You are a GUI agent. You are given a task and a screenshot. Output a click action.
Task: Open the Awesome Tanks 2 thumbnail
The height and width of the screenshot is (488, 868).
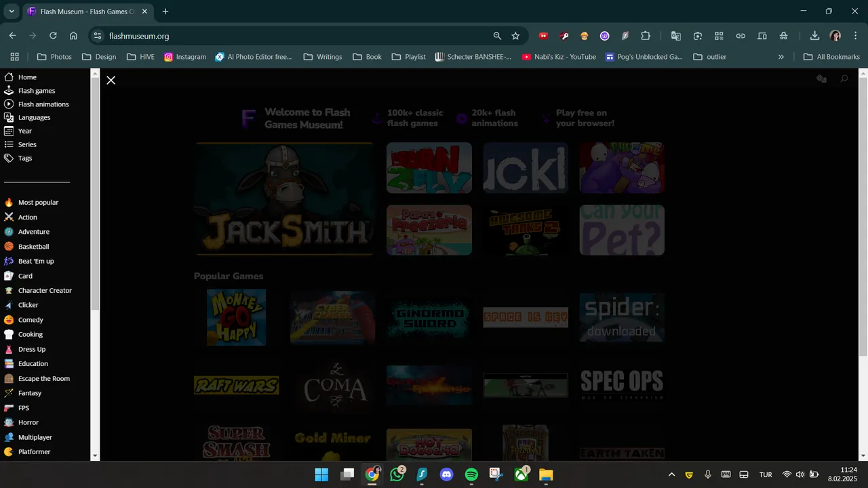[526, 230]
